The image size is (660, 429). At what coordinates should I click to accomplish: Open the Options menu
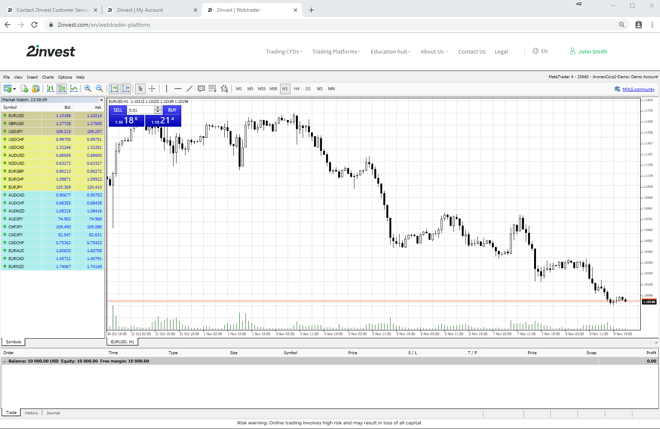coord(65,77)
